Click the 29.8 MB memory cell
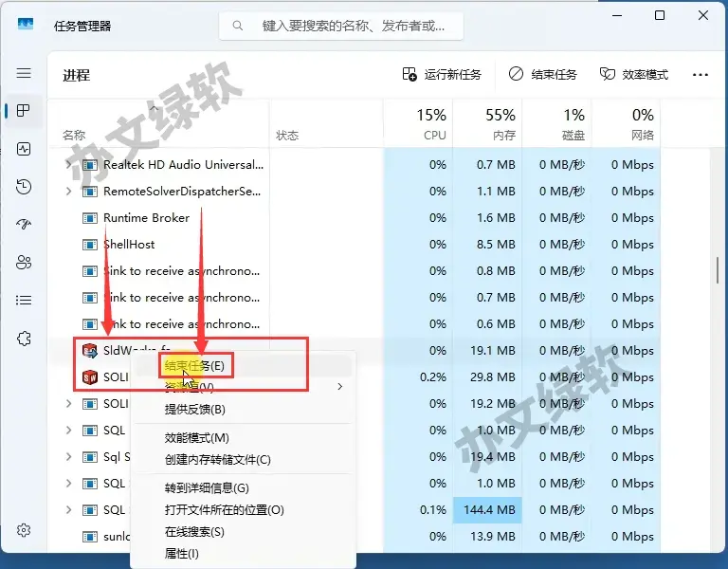Image resolution: width=728 pixels, height=569 pixels. coord(487,377)
